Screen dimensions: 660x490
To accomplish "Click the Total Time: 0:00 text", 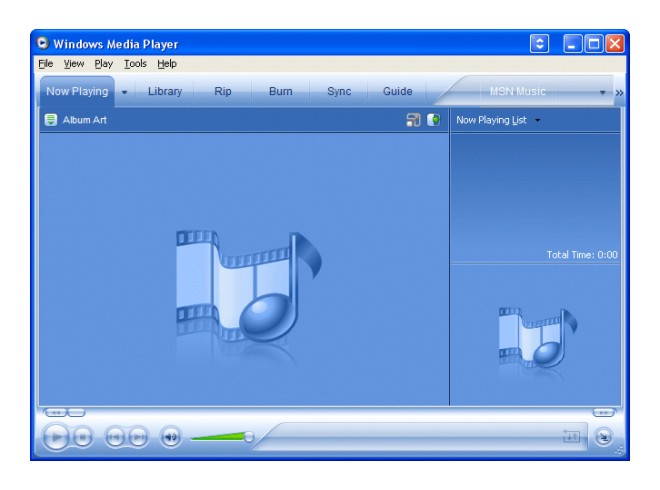I will (x=582, y=255).
